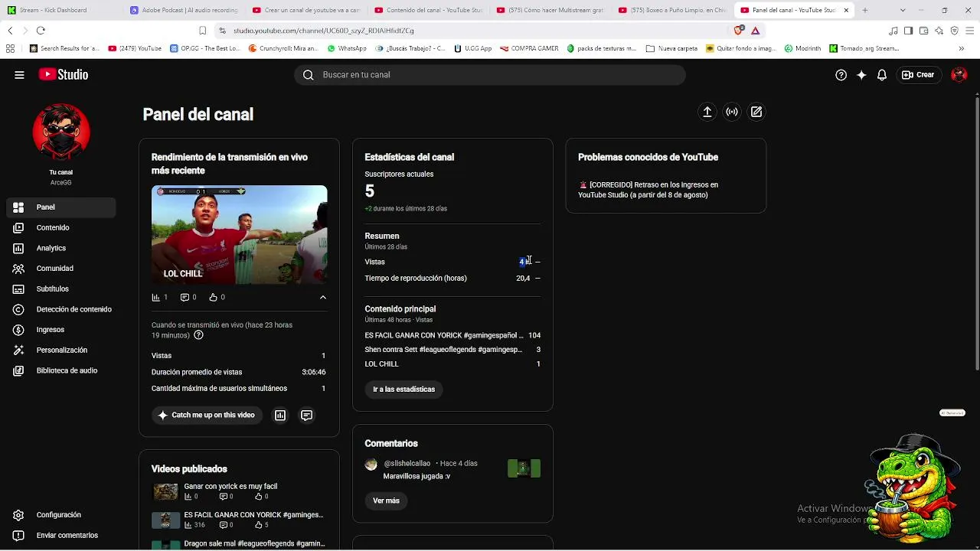Viewport: 980px width, 551px height.
Task: Click Ver más under Comentarios
Action: (x=386, y=500)
